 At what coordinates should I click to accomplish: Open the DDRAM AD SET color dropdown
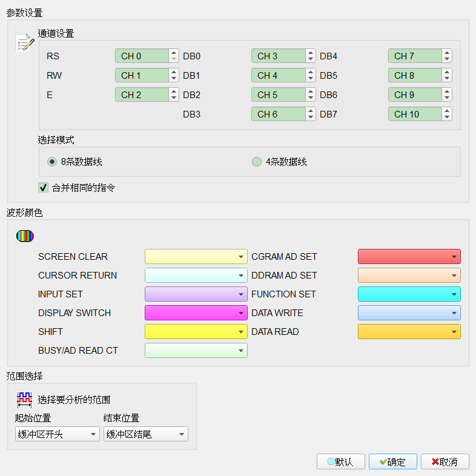[409, 276]
